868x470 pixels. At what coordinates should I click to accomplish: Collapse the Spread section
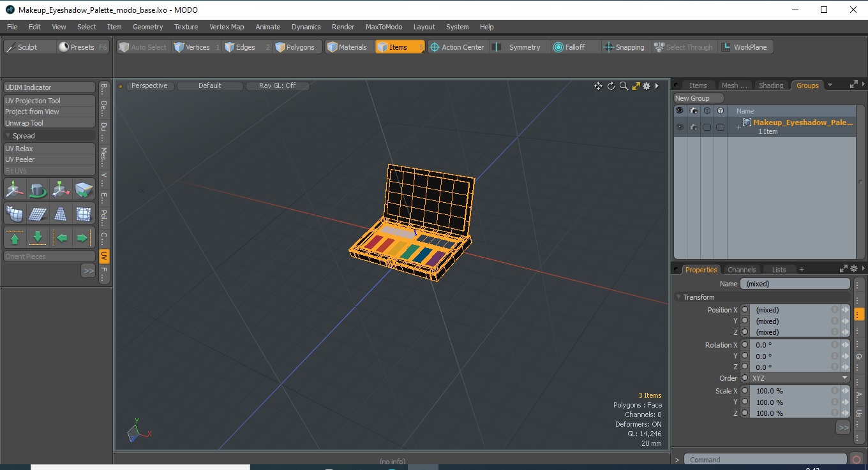8,136
